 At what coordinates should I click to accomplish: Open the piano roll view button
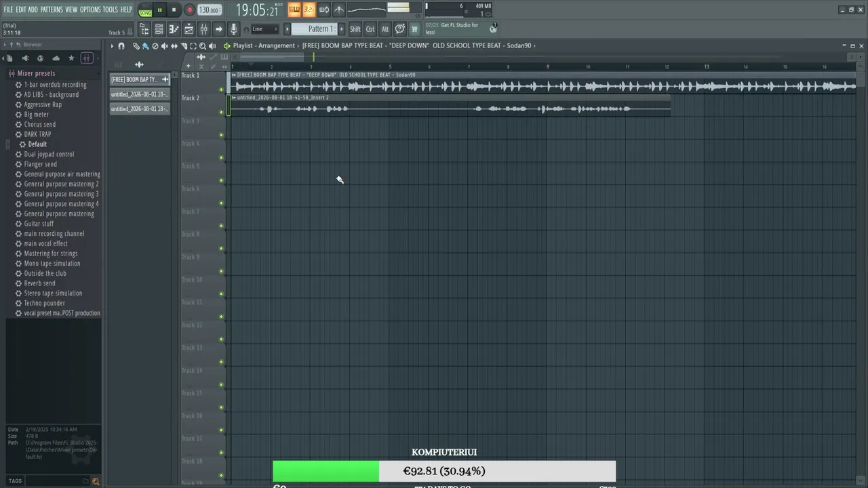[x=174, y=29]
